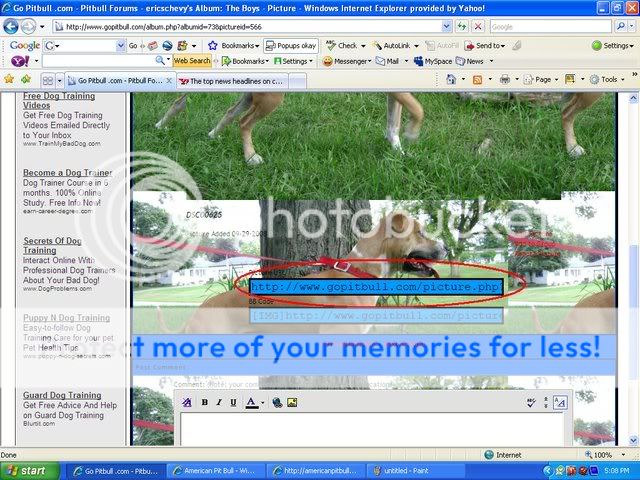Open the font color dropdown arrow

point(262,402)
